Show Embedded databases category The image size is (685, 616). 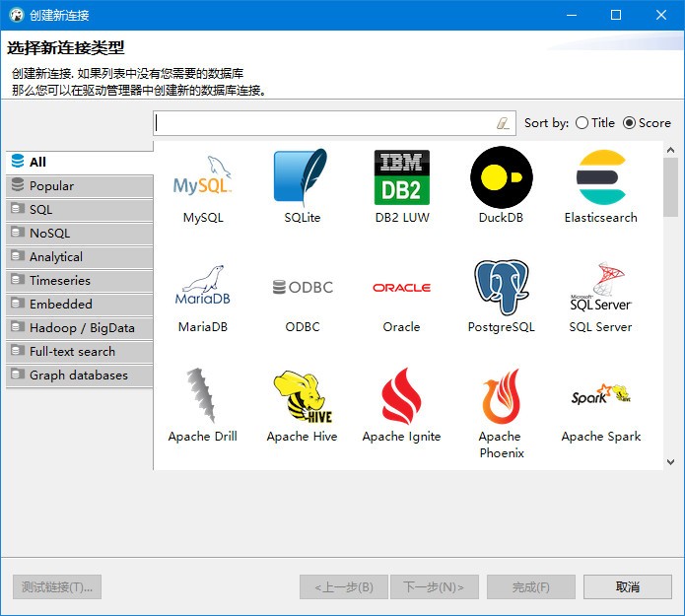[80, 305]
